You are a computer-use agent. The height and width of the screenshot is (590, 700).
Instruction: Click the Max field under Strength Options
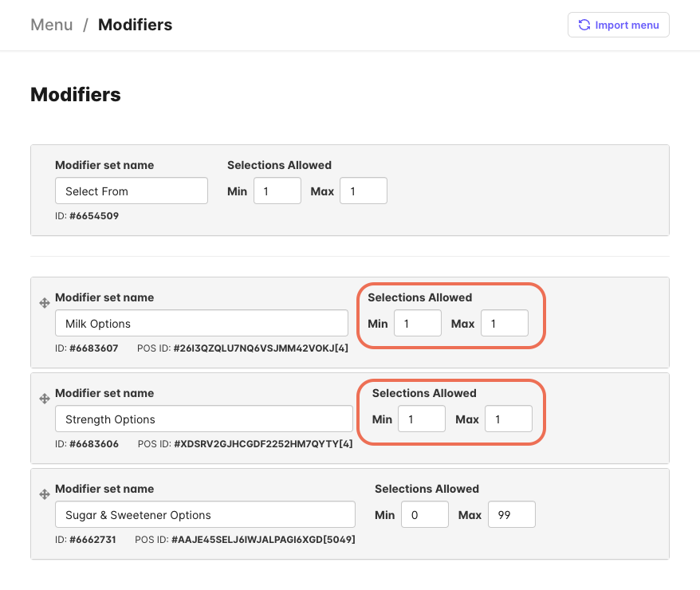pos(508,419)
